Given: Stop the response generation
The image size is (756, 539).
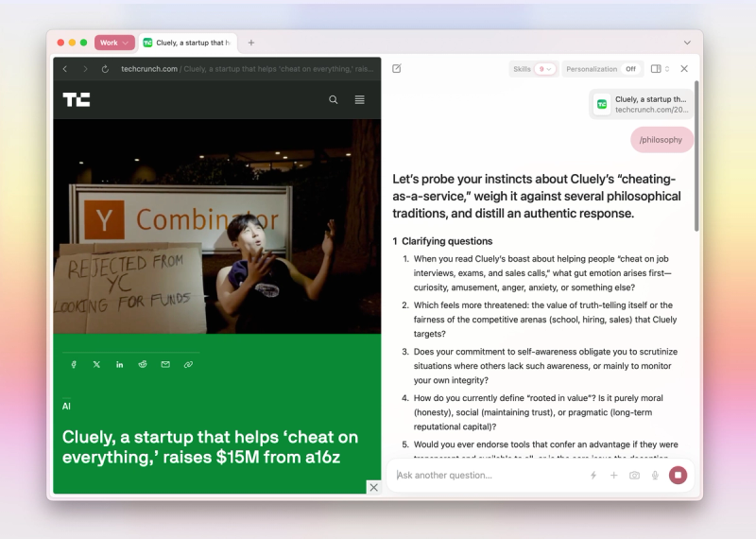Looking at the screenshot, I should point(678,476).
